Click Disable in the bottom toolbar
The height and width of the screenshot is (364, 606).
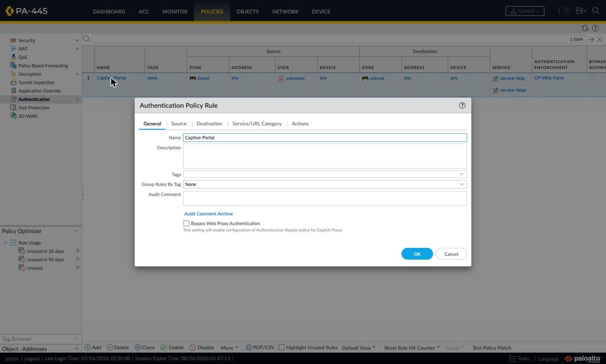pyautogui.click(x=202, y=347)
